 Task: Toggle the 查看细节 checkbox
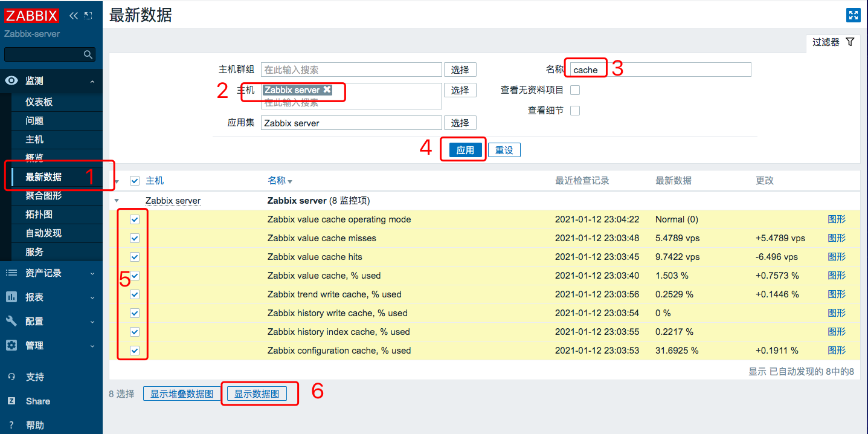[x=575, y=111]
